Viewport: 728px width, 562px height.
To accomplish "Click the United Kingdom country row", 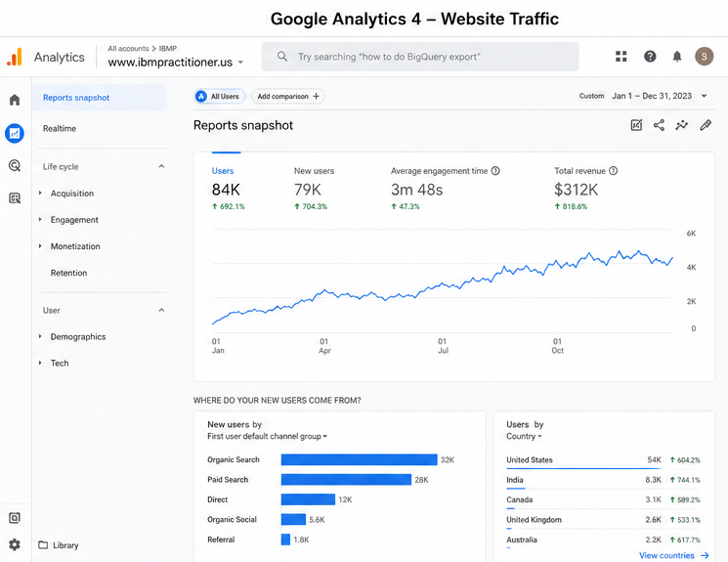I will pos(603,520).
